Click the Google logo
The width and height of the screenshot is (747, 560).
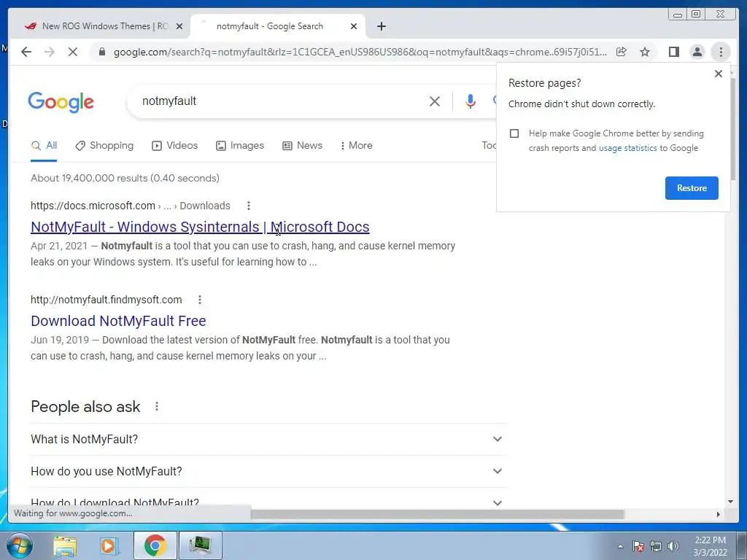coord(61,102)
